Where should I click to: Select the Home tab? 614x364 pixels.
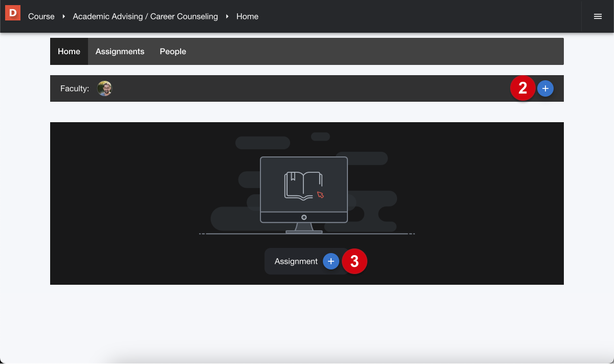(69, 51)
